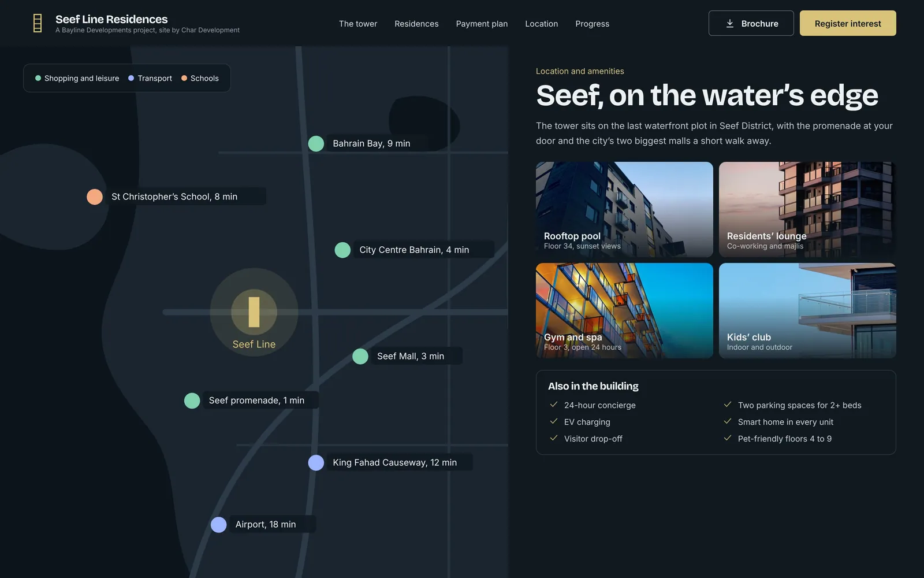Click the download icon in the Brochure button
Screen dimensions: 924x578
730,23
